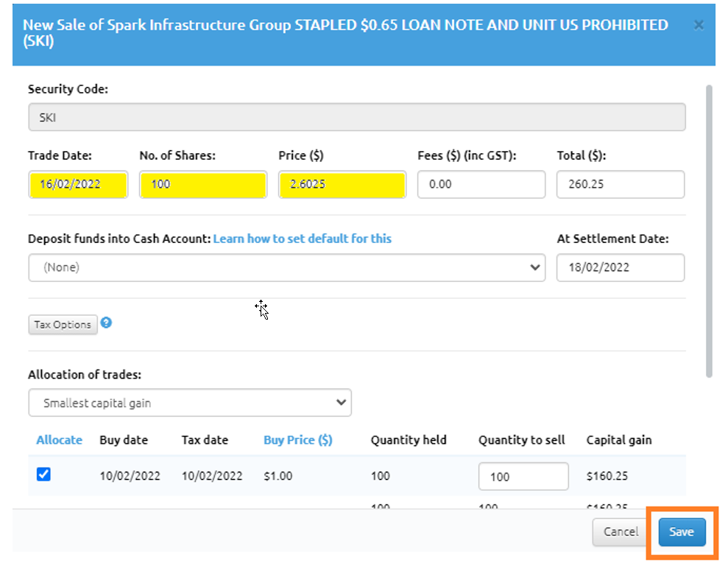
Task: Click the At Settlement Date field
Action: [x=621, y=267]
